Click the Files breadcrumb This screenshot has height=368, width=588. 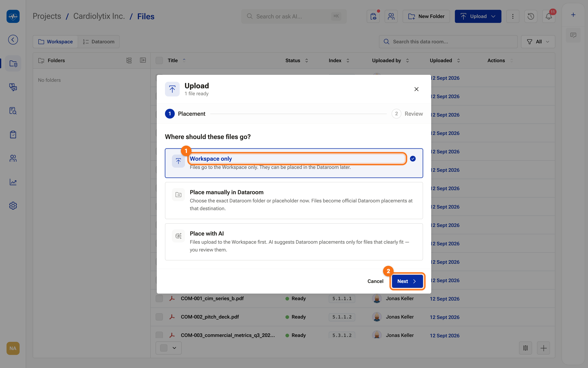pos(146,16)
